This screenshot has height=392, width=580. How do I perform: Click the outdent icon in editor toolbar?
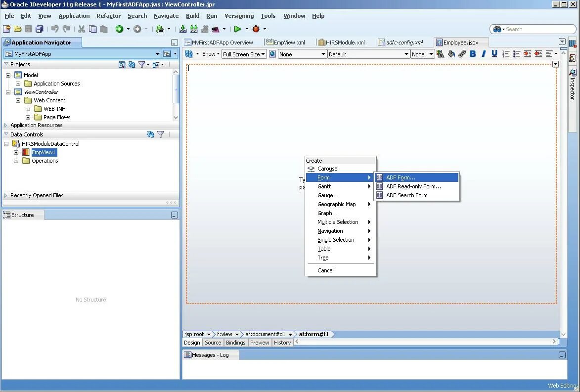point(538,54)
